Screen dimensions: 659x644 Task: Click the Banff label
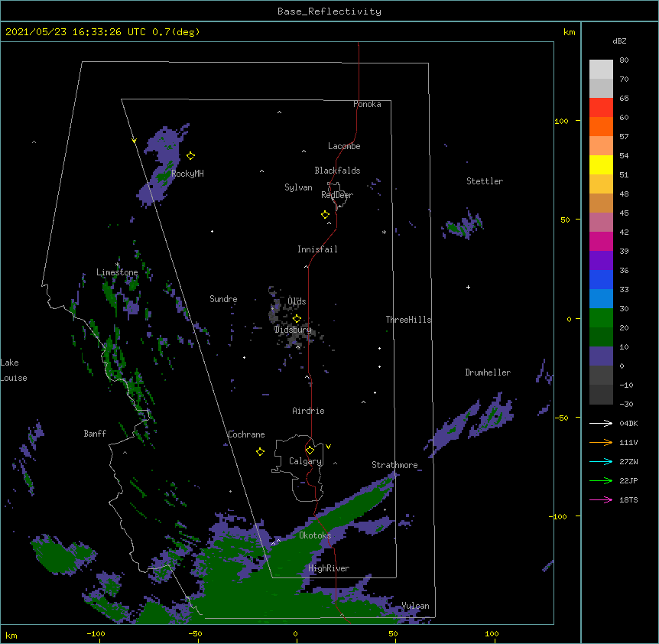[x=95, y=434]
